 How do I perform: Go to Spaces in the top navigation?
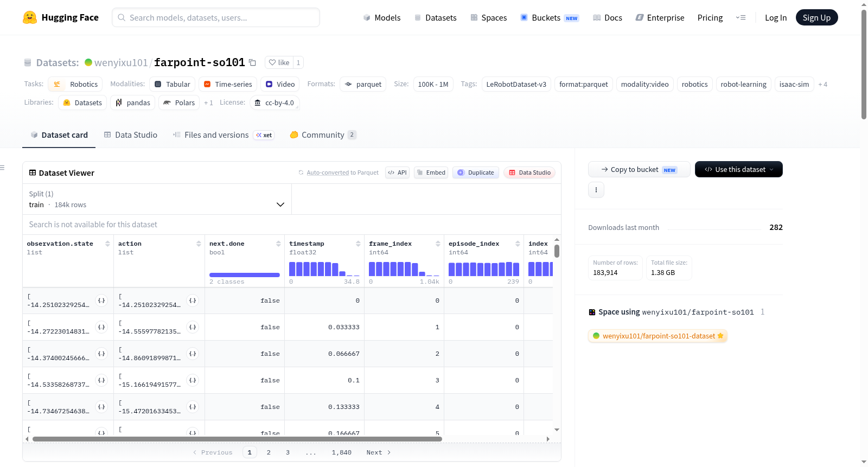[x=488, y=17]
